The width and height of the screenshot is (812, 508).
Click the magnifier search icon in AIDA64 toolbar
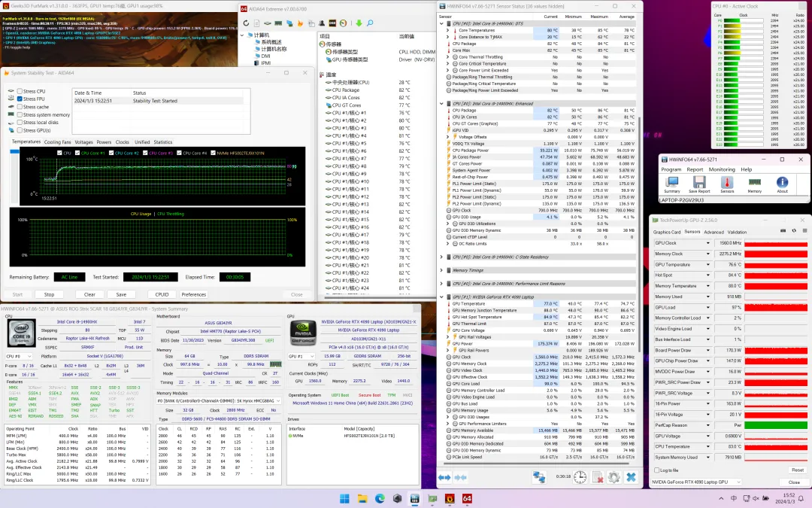point(370,23)
